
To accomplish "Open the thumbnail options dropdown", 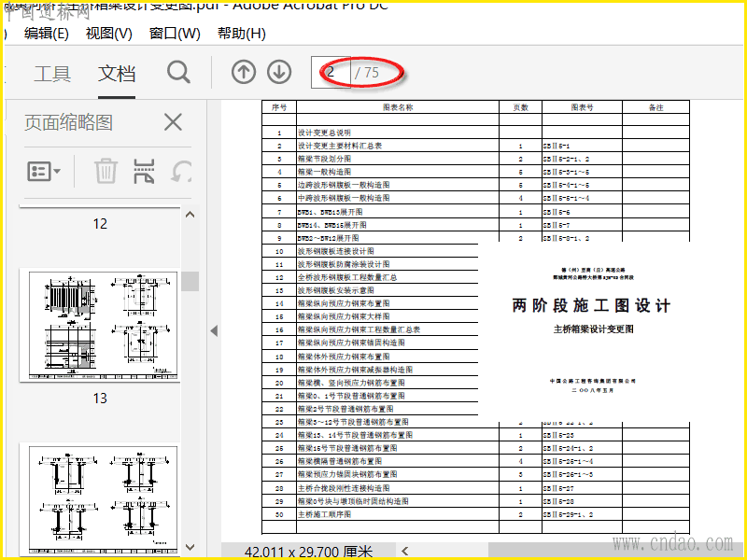I will pyautogui.click(x=43, y=171).
